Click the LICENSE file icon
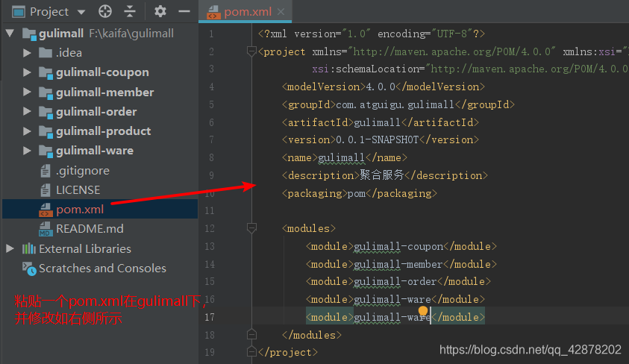Image resolution: width=629 pixels, height=364 pixels. (x=46, y=190)
